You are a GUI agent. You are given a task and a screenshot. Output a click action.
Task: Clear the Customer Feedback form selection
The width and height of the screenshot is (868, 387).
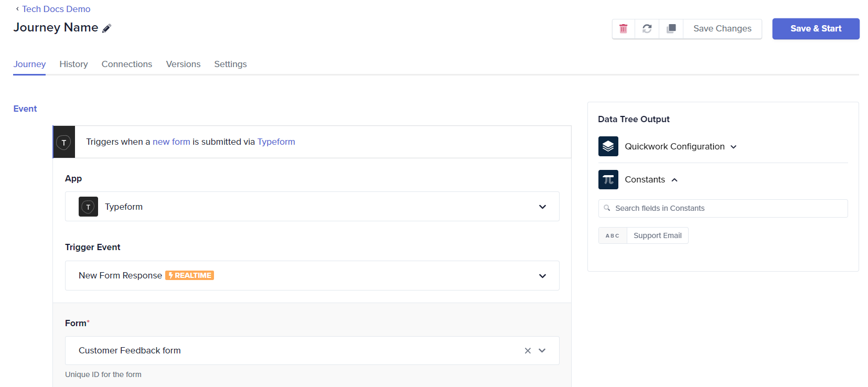(x=528, y=351)
